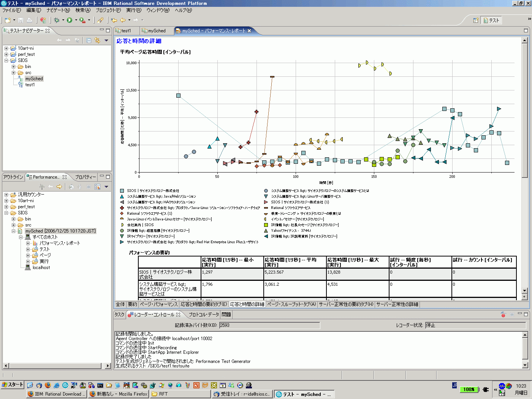532x399 pixels.
Task: Click the 記録済みバイト数 value field
Action: coord(269,325)
